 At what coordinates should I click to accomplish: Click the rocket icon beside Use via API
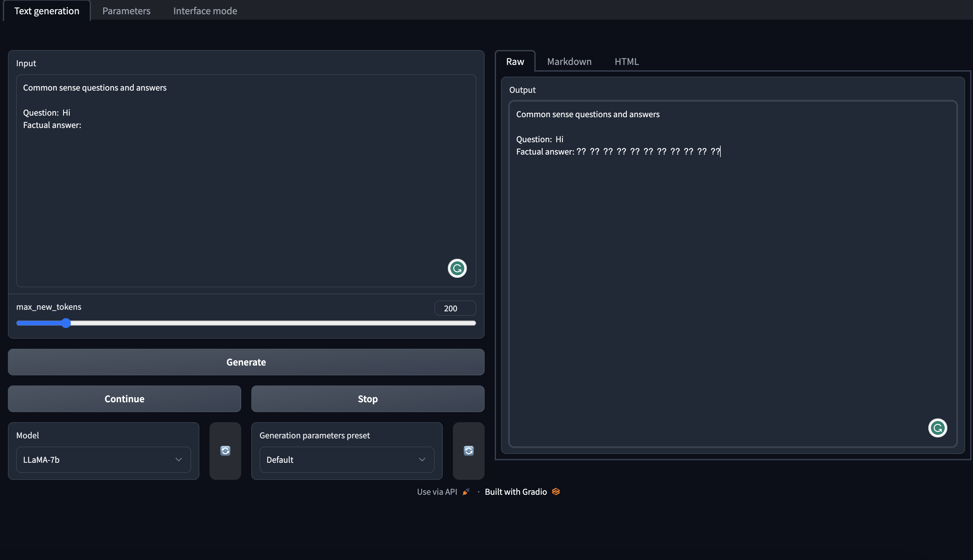(466, 492)
